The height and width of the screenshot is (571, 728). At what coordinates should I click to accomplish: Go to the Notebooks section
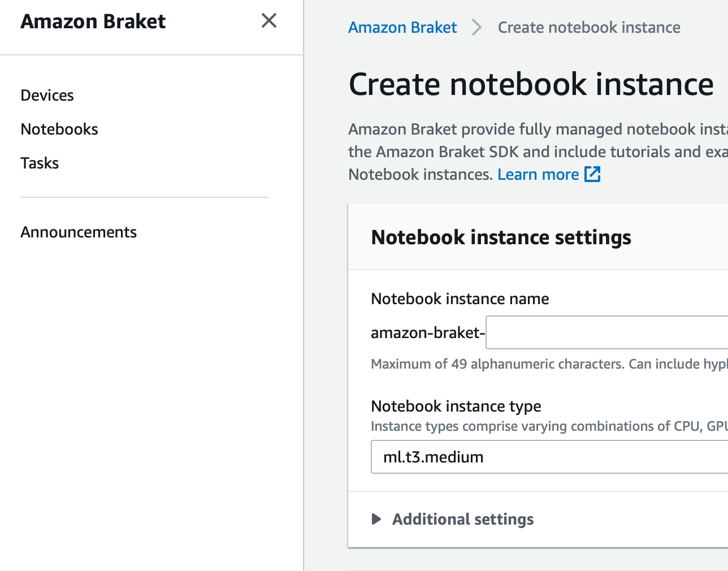[59, 129]
